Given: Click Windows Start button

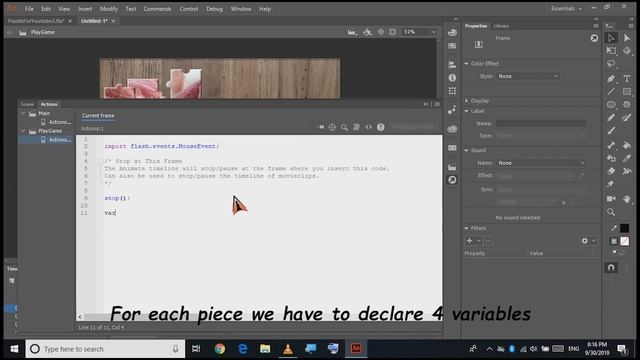Looking at the screenshot, I should (x=14, y=349).
